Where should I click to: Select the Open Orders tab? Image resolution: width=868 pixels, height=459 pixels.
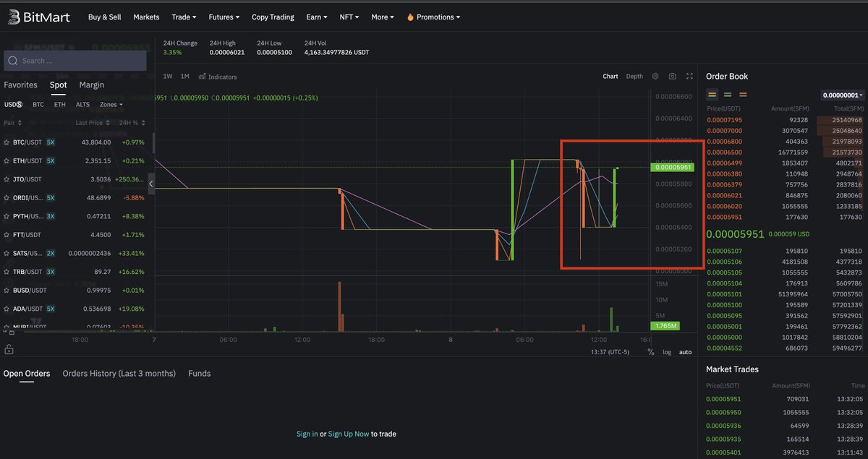click(x=27, y=374)
